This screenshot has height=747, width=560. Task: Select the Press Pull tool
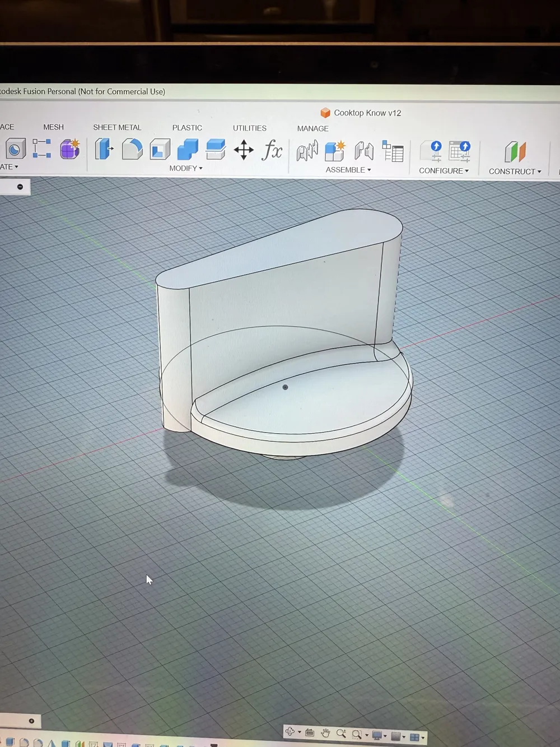tap(104, 150)
